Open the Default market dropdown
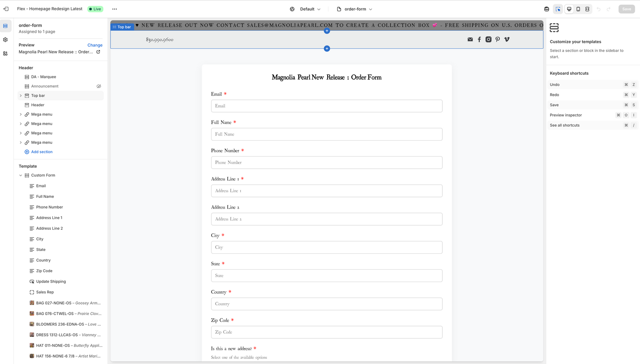This screenshot has height=364, width=640. click(306, 9)
